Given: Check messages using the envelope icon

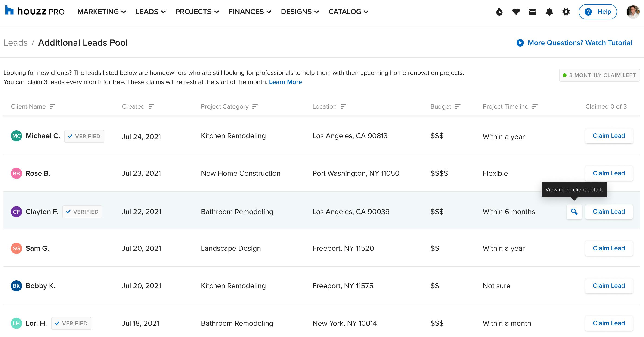Looking at the screenshot, I should 533,12.
